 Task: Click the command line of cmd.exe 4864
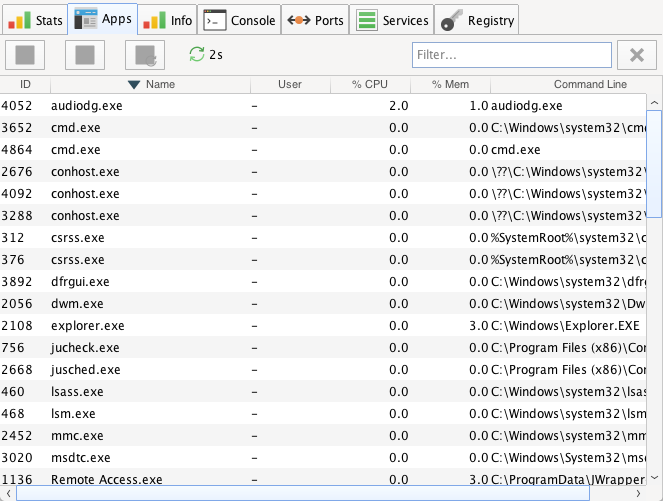point(515,150)
